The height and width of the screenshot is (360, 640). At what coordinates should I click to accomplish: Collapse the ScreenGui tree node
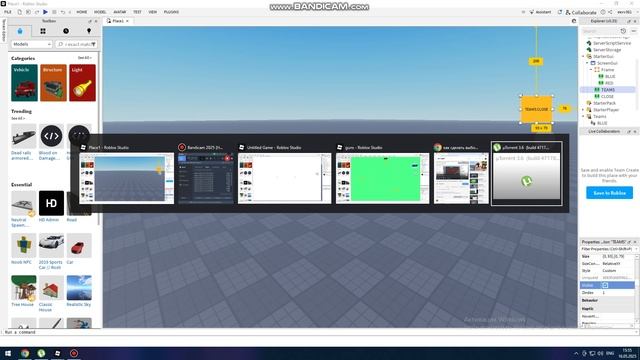(x=587, y=63)
